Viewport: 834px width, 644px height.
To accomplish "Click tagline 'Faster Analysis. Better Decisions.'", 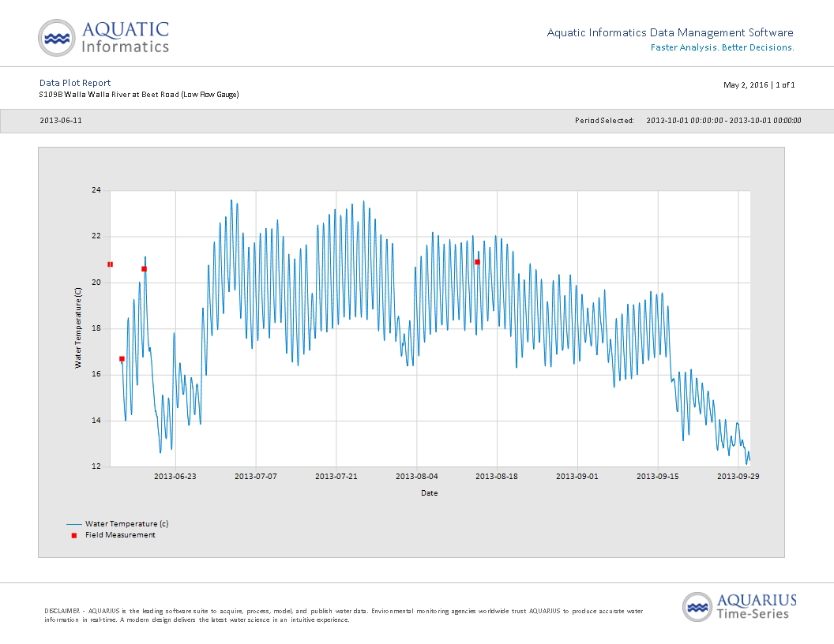I will point(723,47).
